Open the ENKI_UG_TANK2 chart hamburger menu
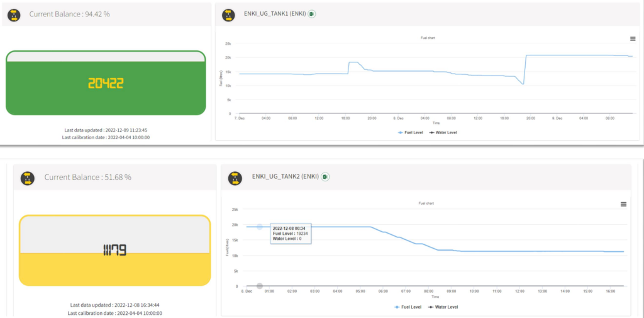 pos(623,204)
